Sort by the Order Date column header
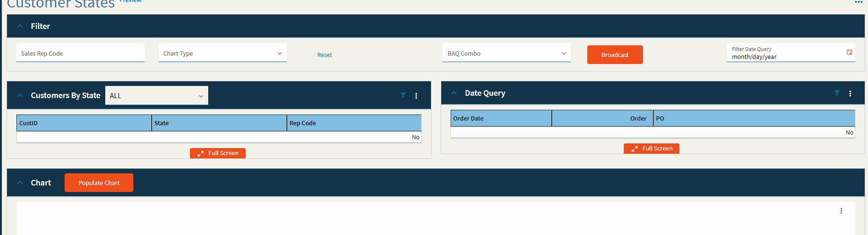The image size is (868, 235). [501, 118]
